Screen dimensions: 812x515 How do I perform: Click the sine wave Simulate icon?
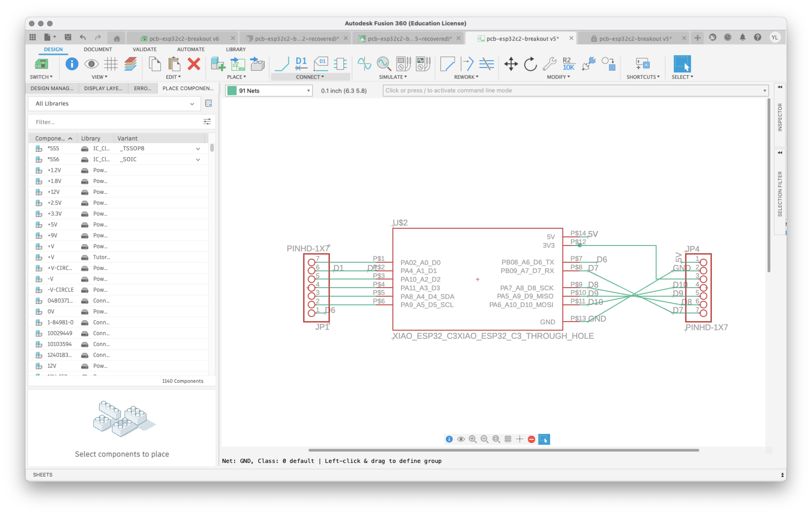point(364,64)
